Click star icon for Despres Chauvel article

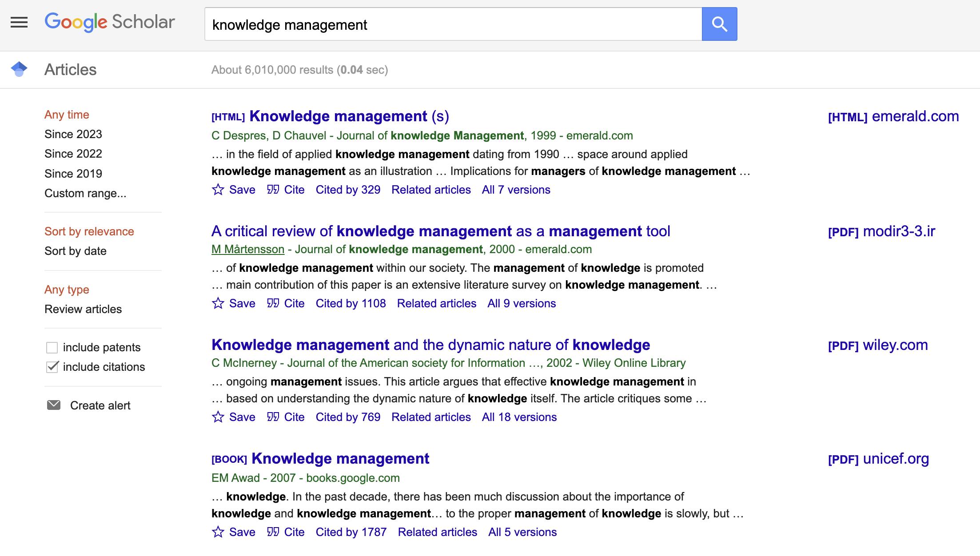[218, 190]
